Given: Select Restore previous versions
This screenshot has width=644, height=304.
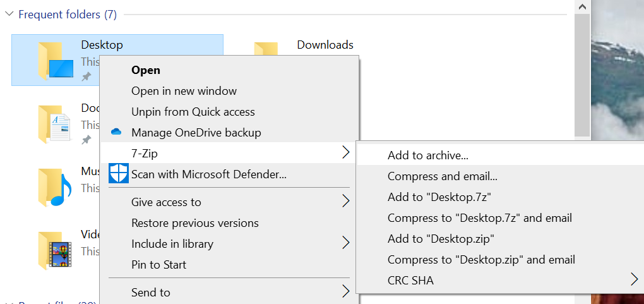Looking at the screenshot, I should tap(194, 223).
